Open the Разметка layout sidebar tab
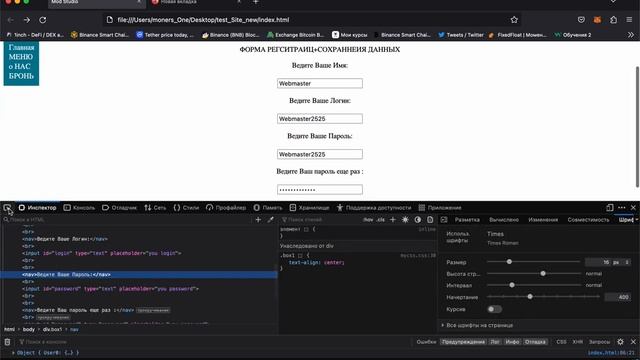Screen dimensions: 640x360 click(467, 220)
